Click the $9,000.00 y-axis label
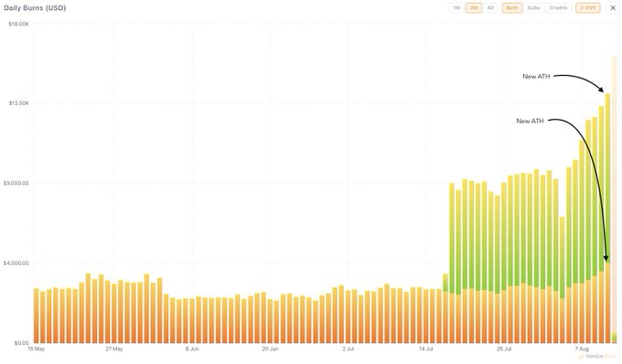 [x=16, y=183]
